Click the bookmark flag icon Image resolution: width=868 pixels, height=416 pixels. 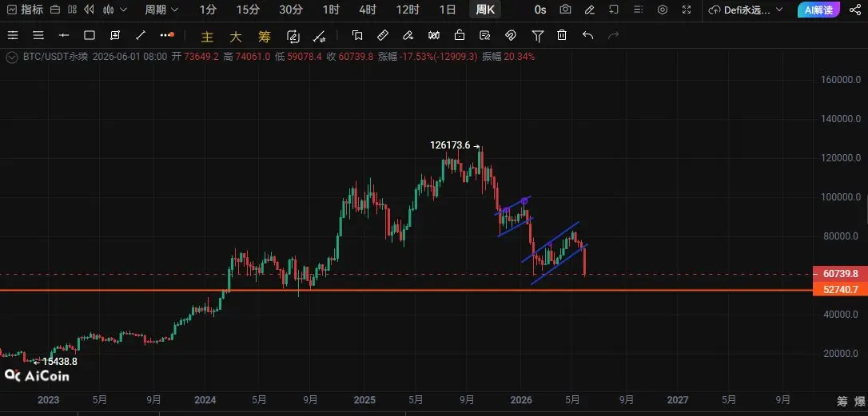[357, 35]
